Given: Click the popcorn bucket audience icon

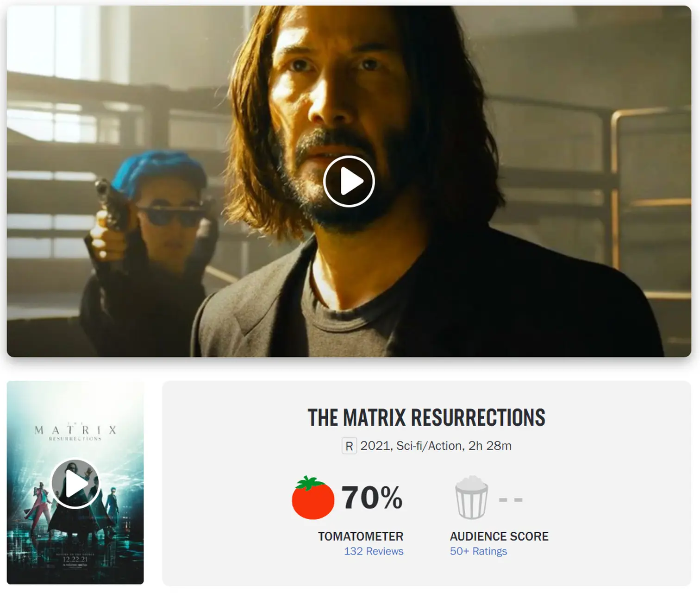Looking at the screenshot, I should coord(471,498).
